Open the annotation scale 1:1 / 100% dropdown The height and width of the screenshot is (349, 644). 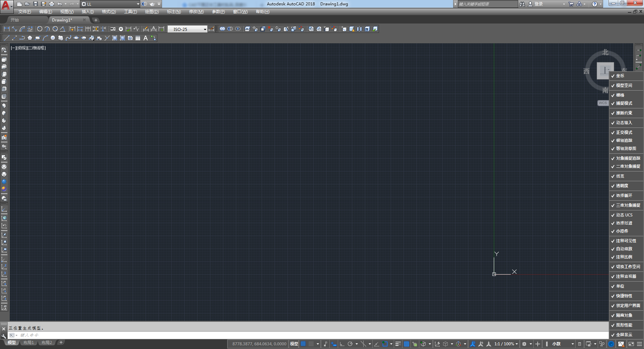click(506, 344)
